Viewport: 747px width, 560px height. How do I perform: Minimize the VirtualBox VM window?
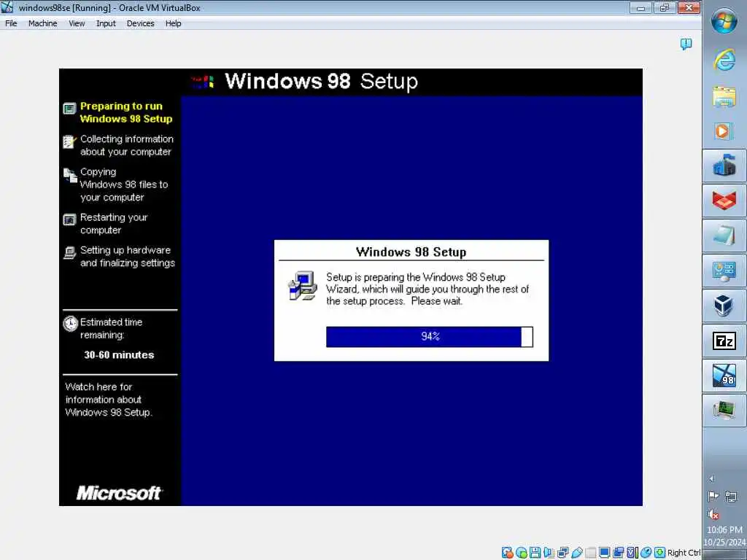[640, 7]
